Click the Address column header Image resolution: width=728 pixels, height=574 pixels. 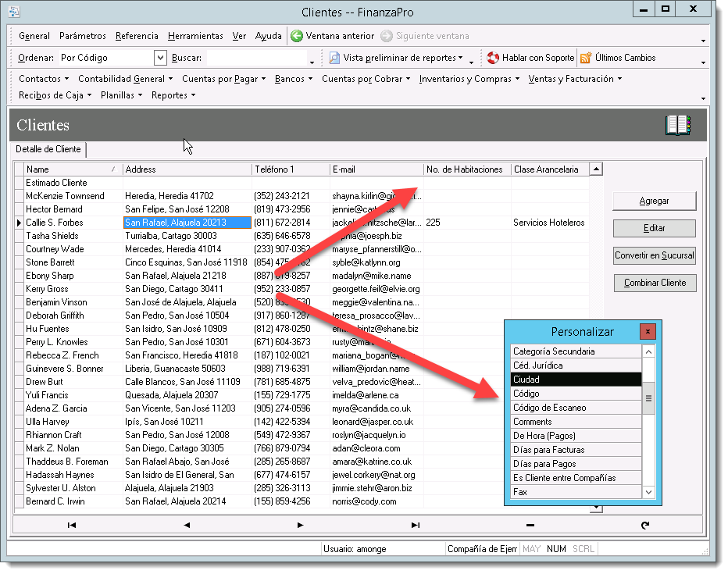(x=187, y=169)
